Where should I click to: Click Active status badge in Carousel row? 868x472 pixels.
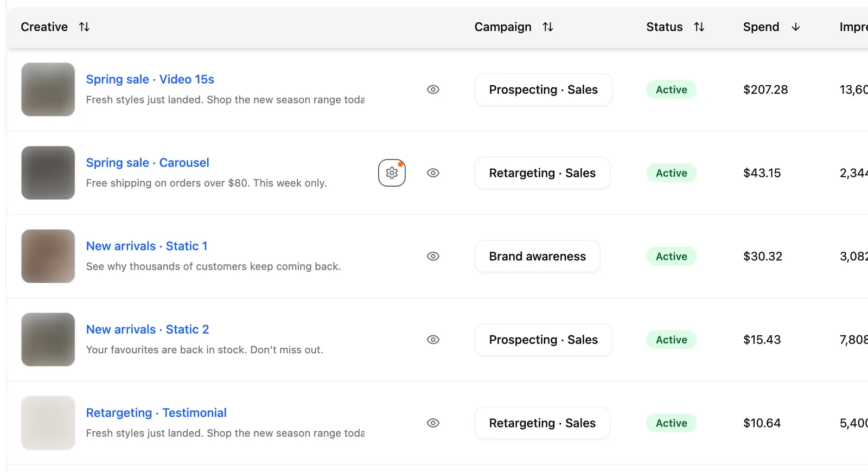[671, 173]
